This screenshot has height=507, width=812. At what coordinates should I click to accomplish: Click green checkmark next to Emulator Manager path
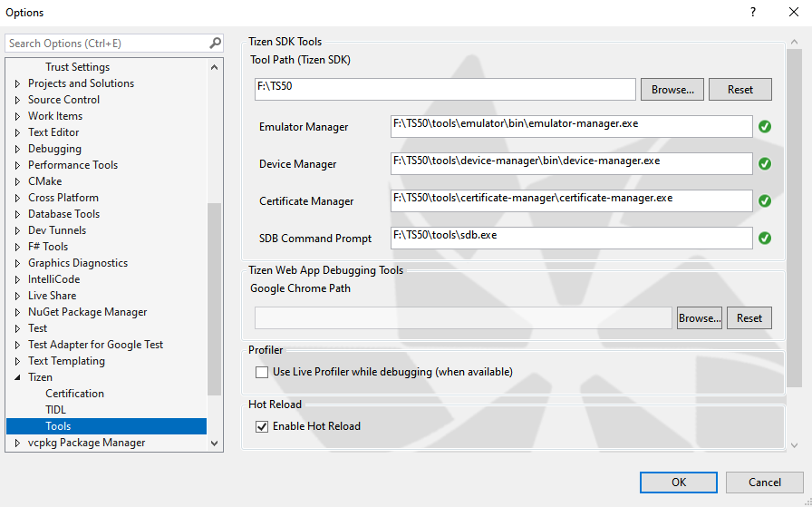click(765, 127)
